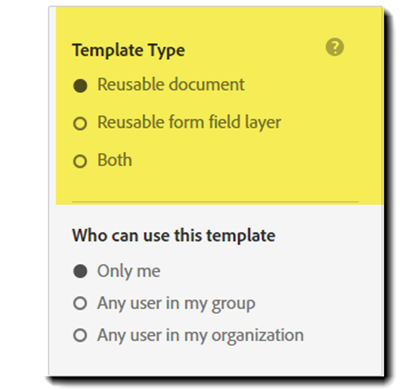Select the Both template type radio circle
This screenshot has height=389, width=400.
click(80, 161)
